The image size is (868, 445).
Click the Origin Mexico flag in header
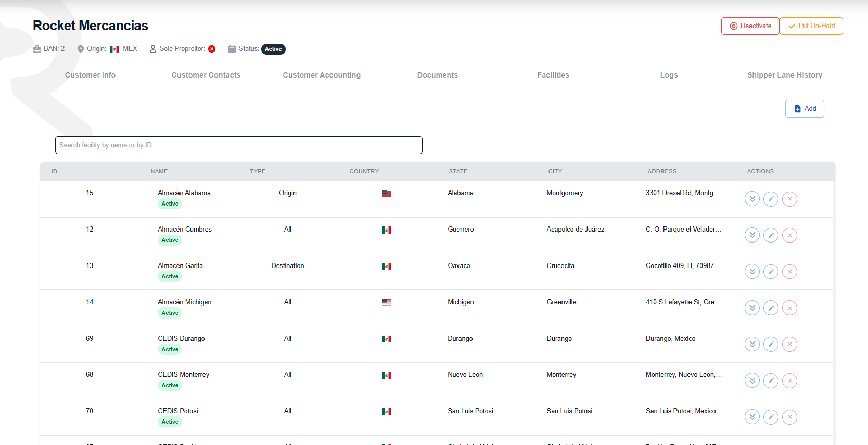[x=114, y=49]
